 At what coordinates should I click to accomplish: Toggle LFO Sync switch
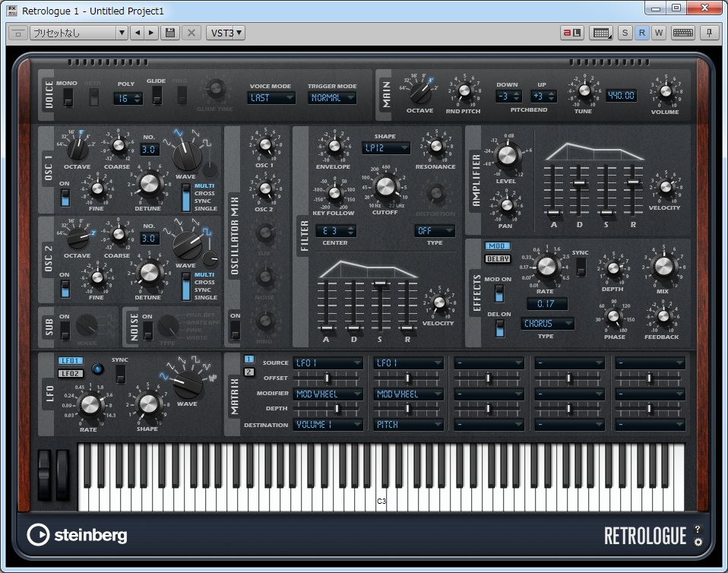click(x=120, y=374)
